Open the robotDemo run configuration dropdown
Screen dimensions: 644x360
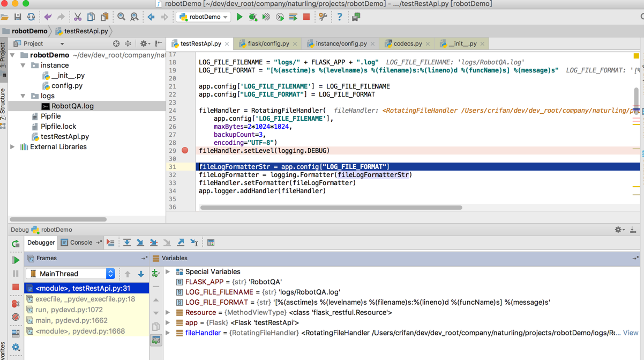coord(204,17)
